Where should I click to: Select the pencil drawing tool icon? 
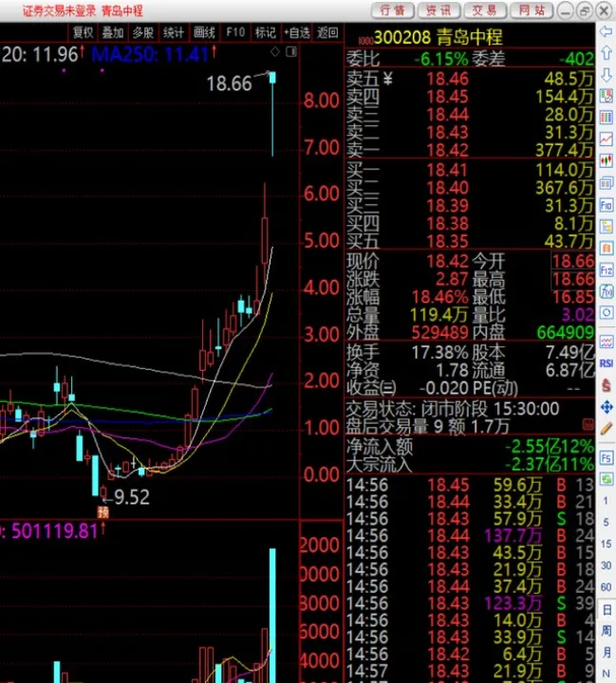click(606, 429)
